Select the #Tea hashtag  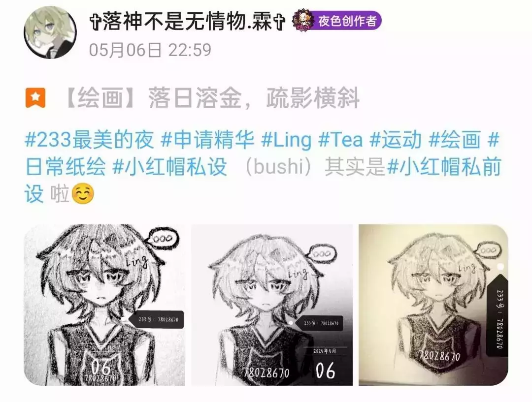(340, 140)
